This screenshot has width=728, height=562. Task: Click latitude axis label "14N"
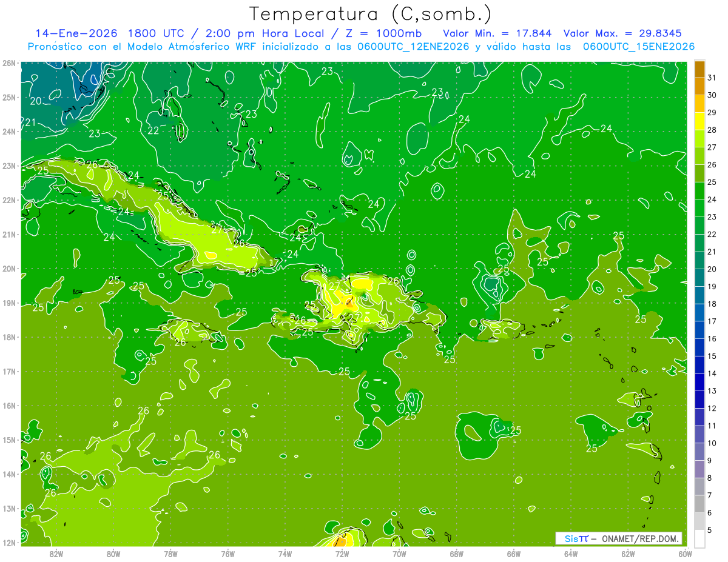[x=8, y=474]
